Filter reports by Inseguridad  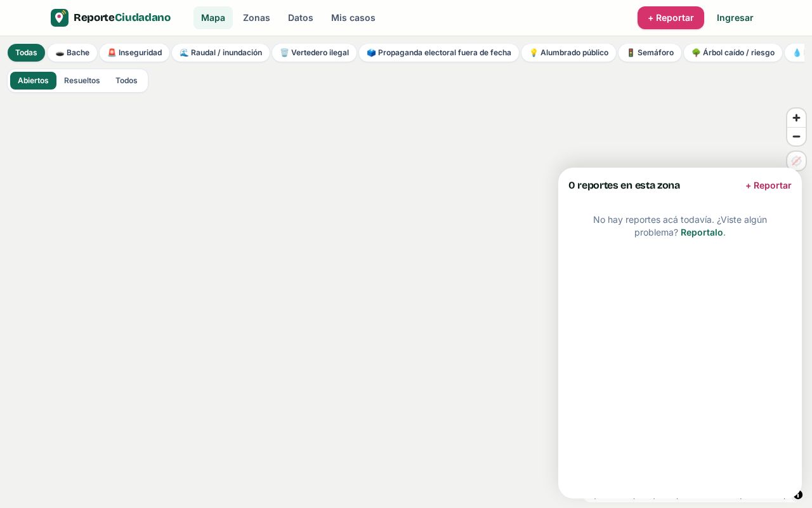pyautogui.click(x=134, y=53)
